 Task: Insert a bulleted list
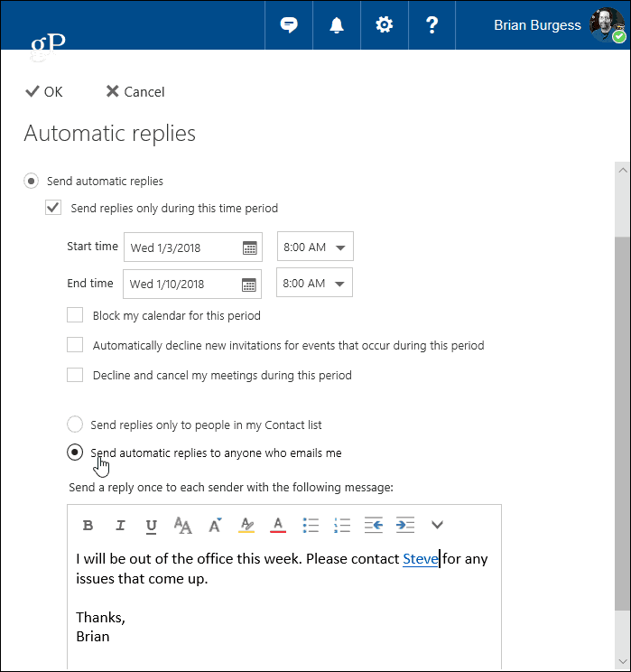click(x=311, y=525)
